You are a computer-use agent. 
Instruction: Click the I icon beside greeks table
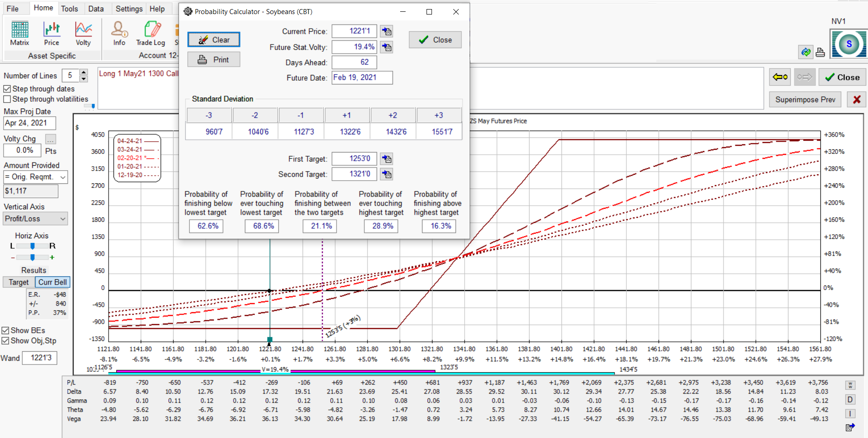point(850,413)
